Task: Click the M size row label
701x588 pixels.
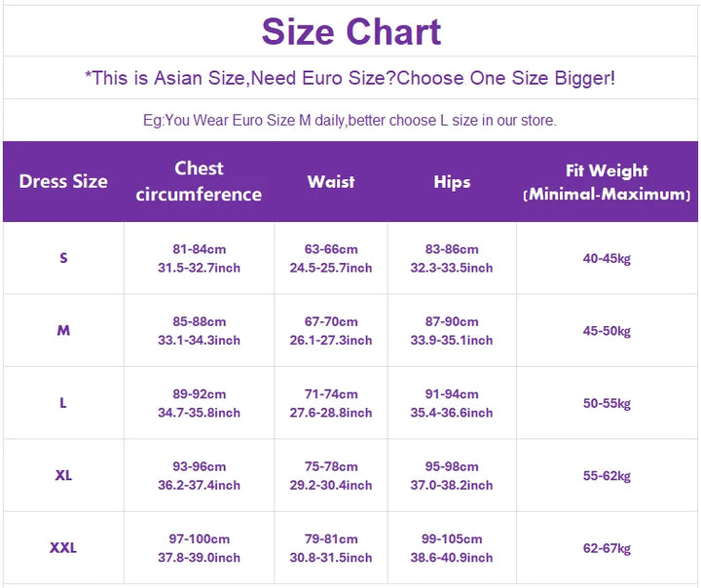Action: [x=63, y=331]
